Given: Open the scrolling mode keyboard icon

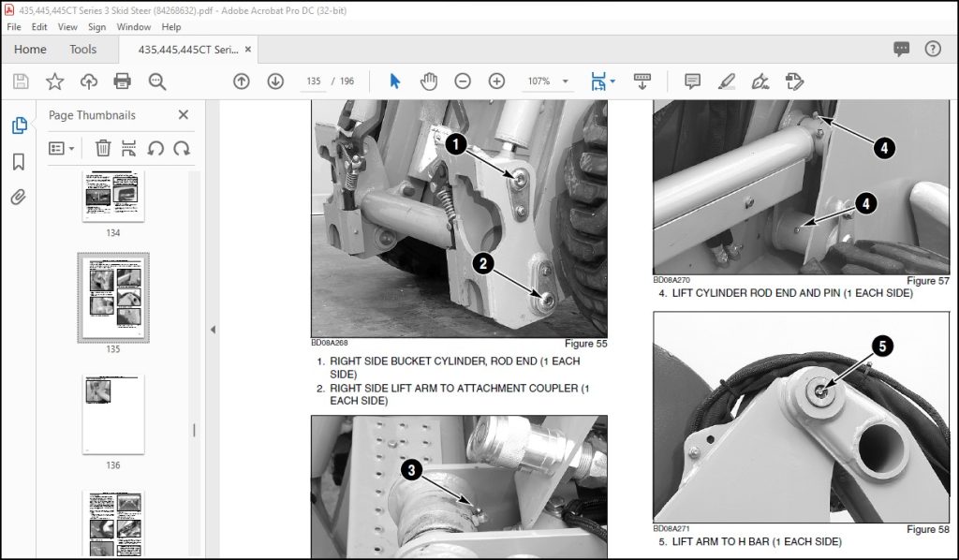Looking at the screenshot, I should click(x=642, y=81).
